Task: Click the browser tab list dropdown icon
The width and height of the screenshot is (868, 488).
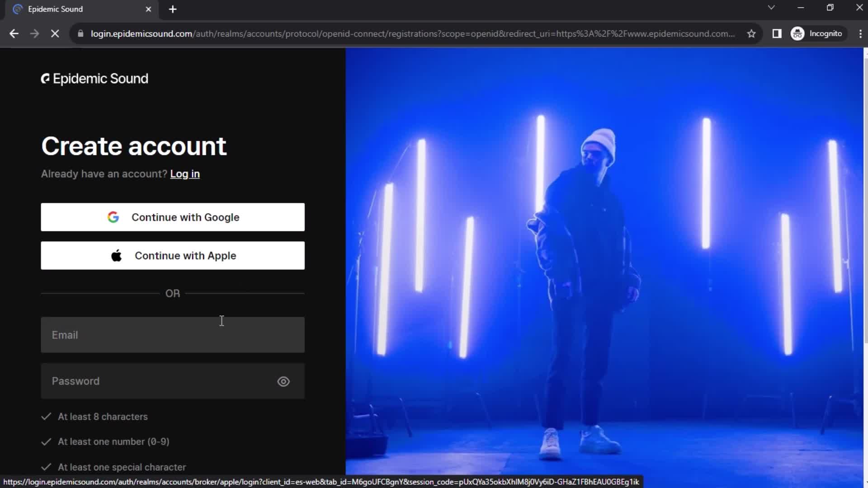Action: point(771,8)
